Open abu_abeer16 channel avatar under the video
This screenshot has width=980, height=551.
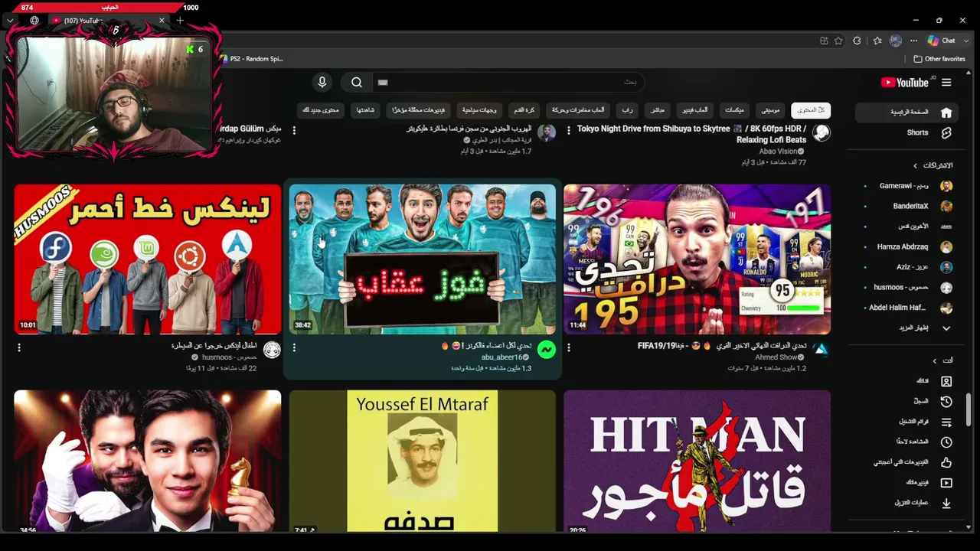[x=546, y=350]
